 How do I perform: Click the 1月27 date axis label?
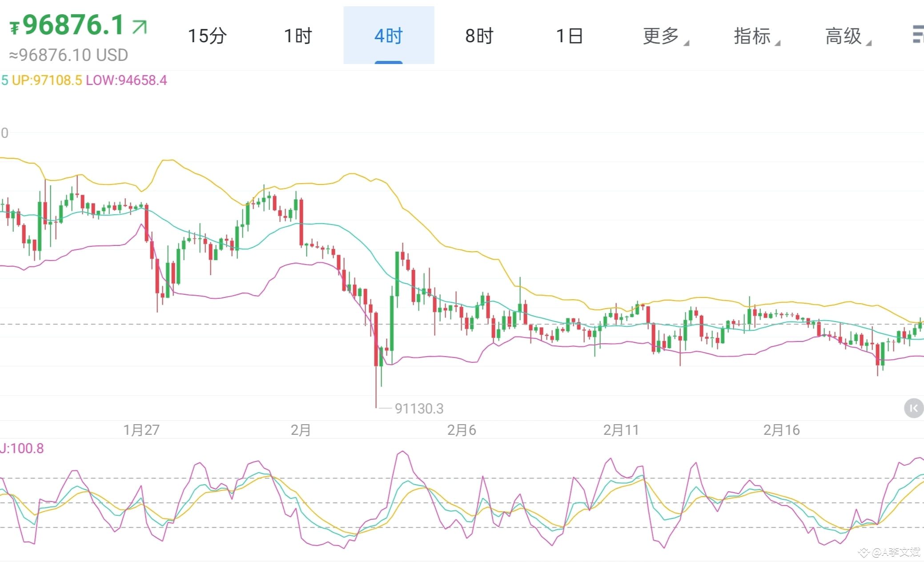coord(141,430)
